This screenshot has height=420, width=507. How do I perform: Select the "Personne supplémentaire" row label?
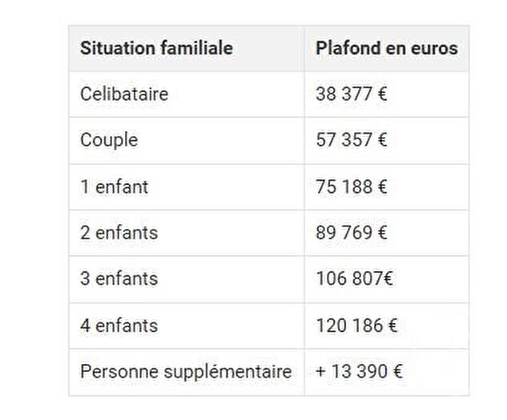click(186, 372)
